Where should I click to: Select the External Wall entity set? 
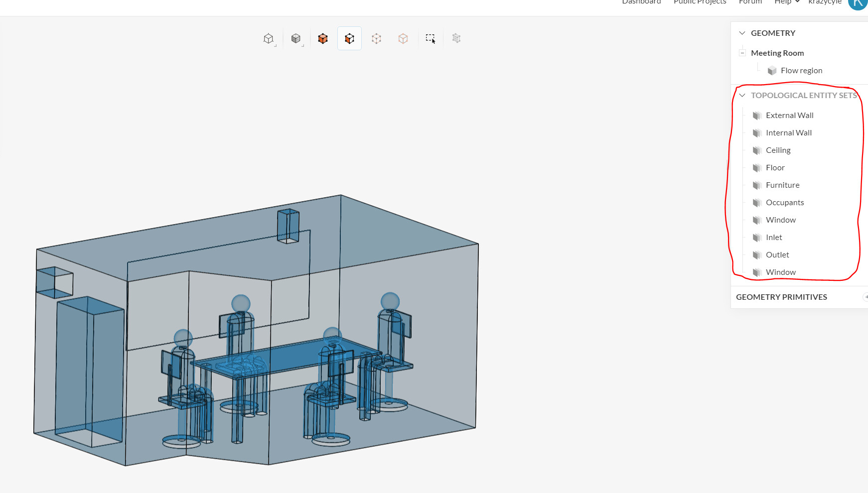789,116
